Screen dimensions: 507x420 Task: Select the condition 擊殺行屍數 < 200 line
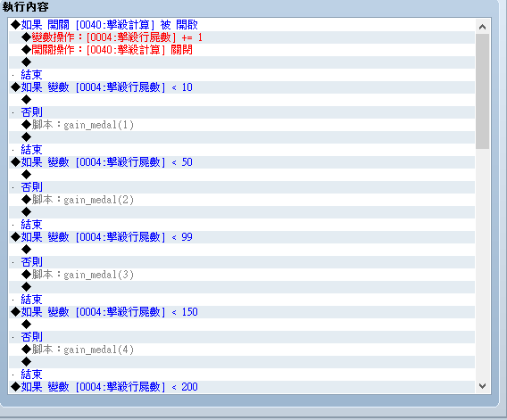click(x=242, y=387)
